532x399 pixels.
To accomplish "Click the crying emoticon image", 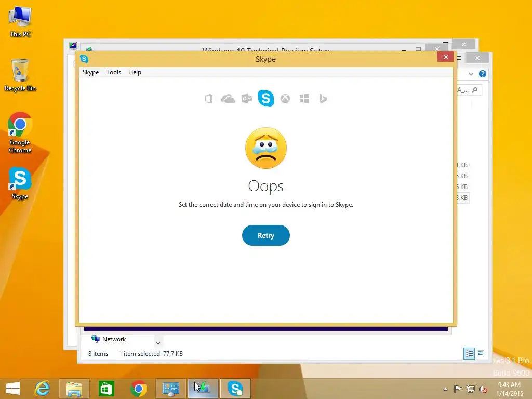I will click(x=265, y=148).
